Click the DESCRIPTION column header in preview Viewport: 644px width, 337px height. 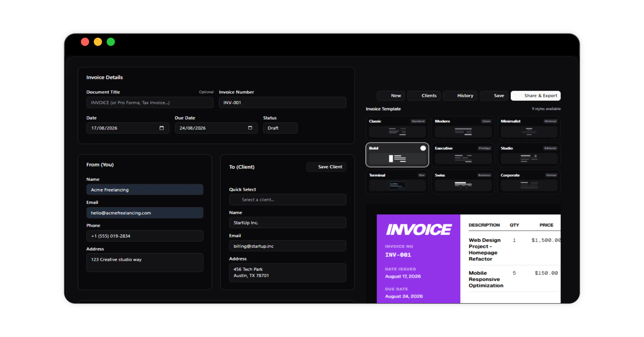pos(484,225)
